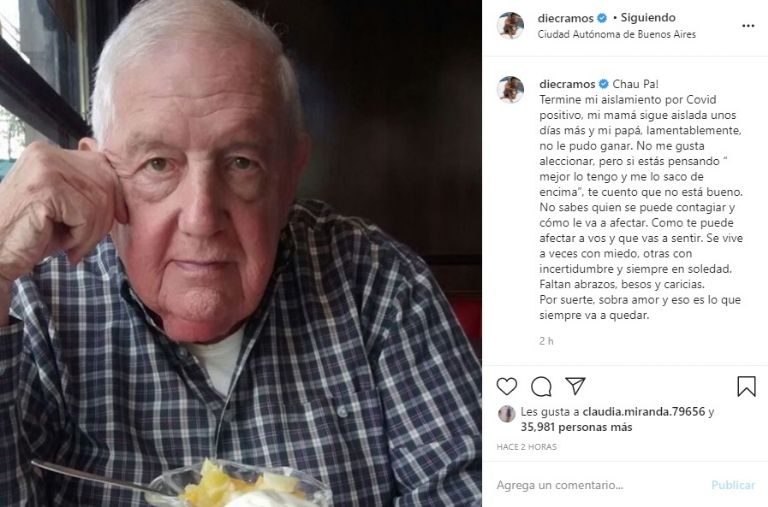Focus the Agrega un comentario field

click(600, 485)
